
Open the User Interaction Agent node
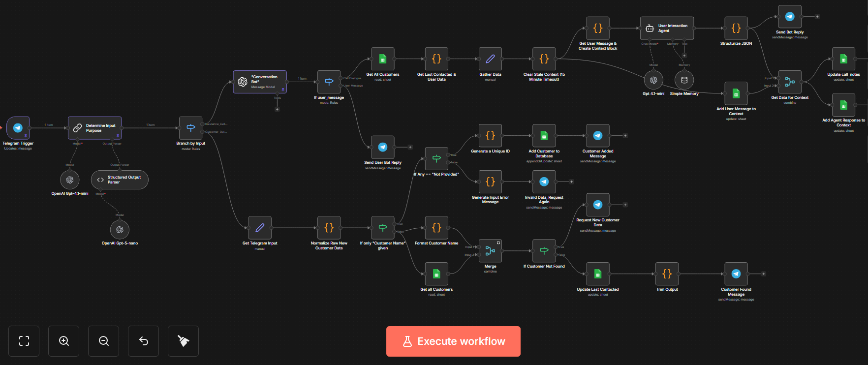pyautogui.click(x=667, y=29)
